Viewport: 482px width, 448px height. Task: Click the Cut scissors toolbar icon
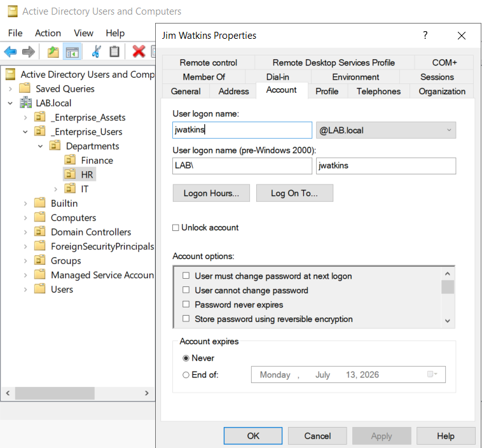click(96, 52)
